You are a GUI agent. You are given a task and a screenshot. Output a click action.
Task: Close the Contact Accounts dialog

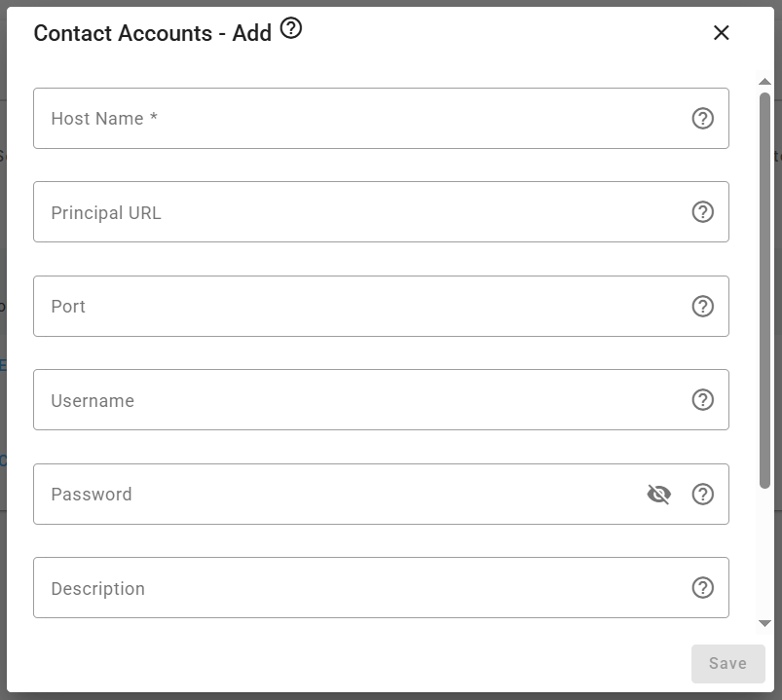click(x=722, y=33)
